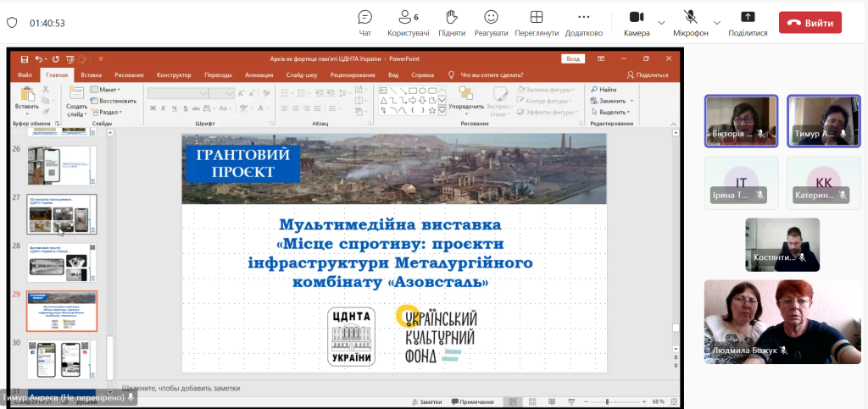The image size is (868, 409).
Task: Leave the meeting with the Вийти button
Action: tap(810, 23)
